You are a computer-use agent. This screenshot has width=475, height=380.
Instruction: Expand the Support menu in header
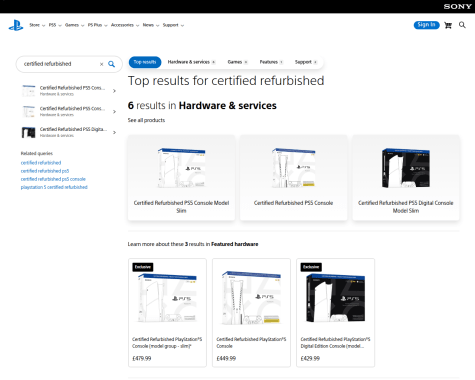point(173,25)
